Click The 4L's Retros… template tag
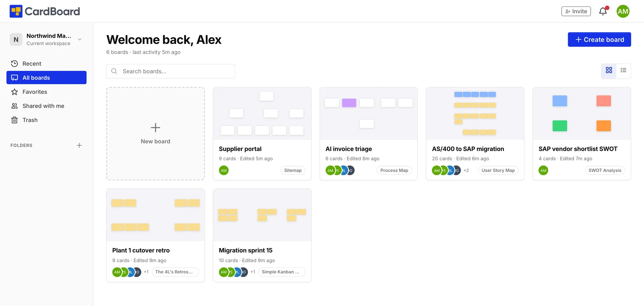This screenshot has width=644, height=306. point(175,272)
